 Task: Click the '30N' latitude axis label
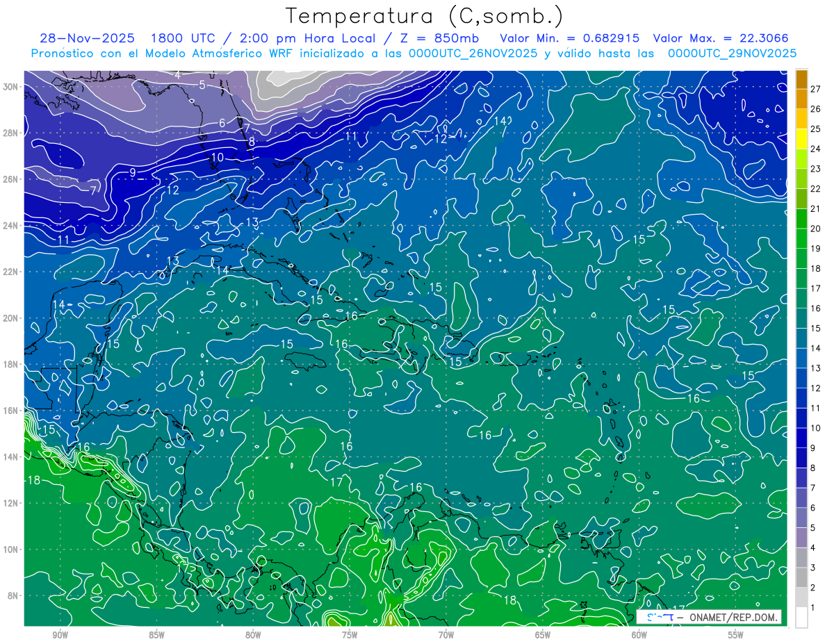tap(10, 87)
